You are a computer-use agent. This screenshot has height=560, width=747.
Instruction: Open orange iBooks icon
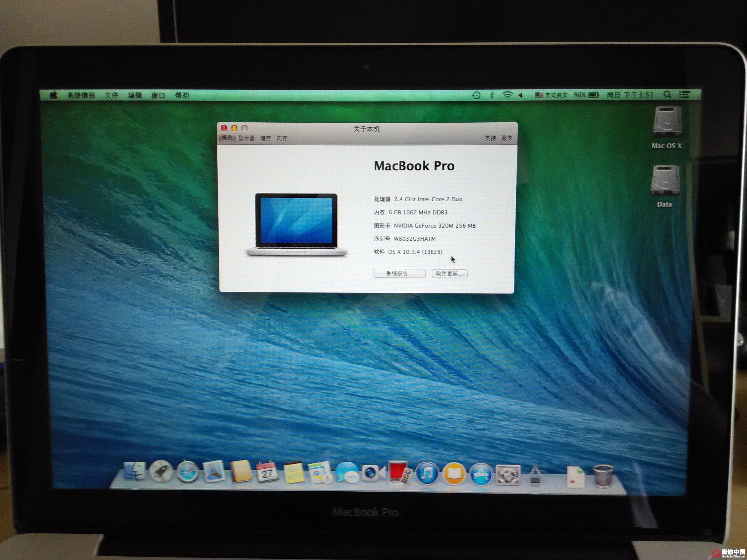tap(454, 473)
